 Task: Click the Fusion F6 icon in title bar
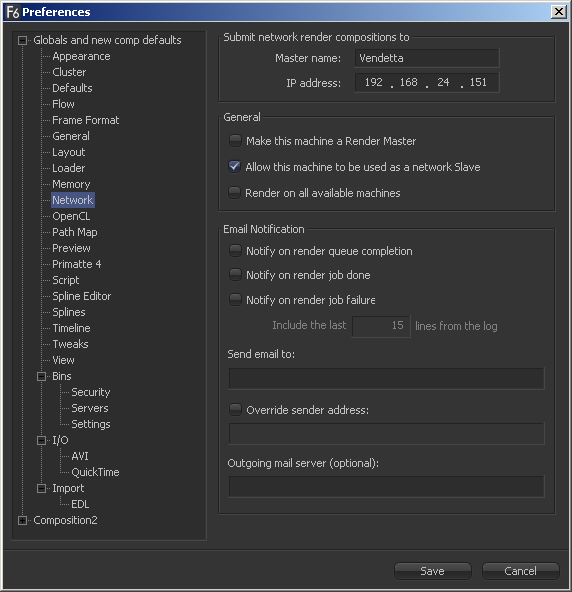pos(13,12)
